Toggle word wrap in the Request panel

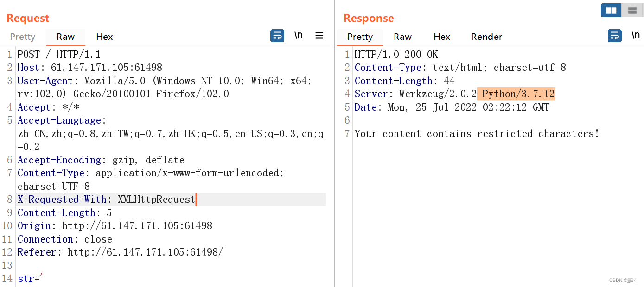(277, 36)
